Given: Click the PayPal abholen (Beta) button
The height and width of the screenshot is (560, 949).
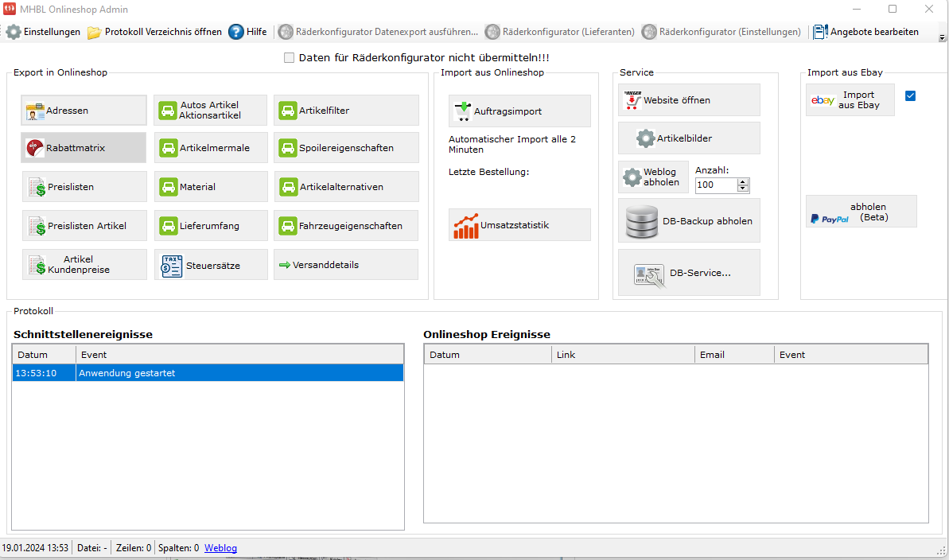Looking at the screenshot, I should pyautogui.click(x=861, y=212).
